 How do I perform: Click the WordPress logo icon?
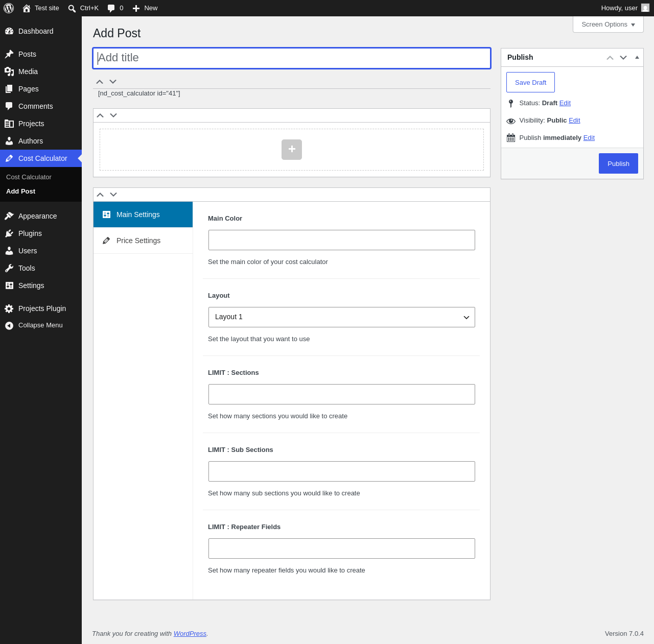coord(9,8)
